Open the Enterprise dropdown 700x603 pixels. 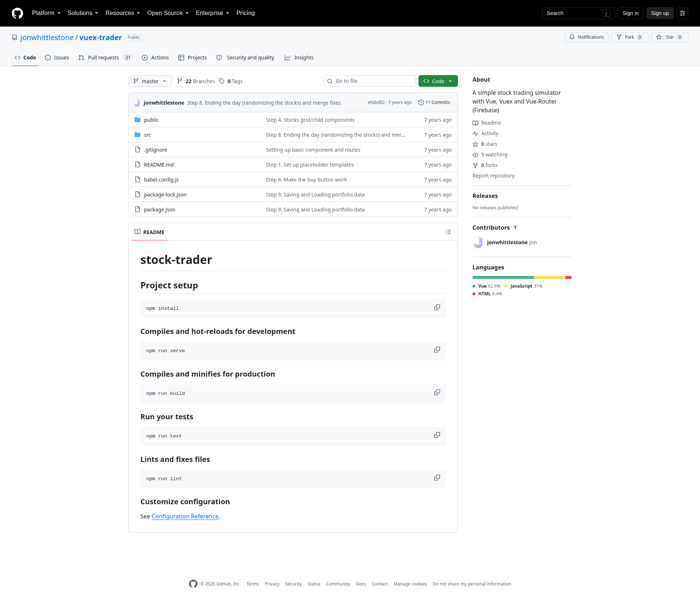(213, 13)
